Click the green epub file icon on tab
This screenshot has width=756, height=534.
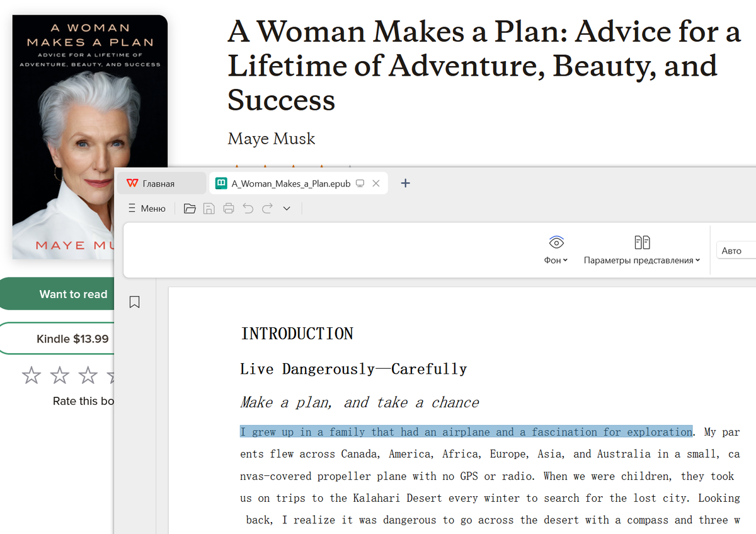[x=221, y=183]
